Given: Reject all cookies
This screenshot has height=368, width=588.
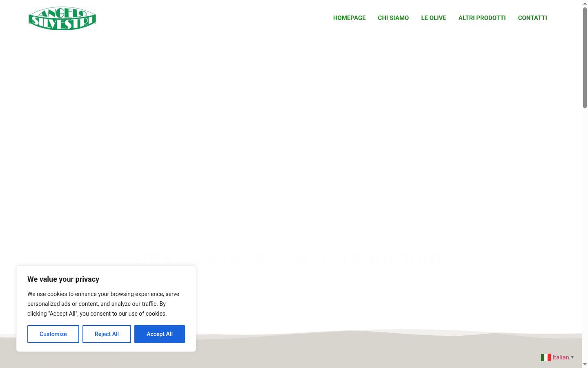Looking at the screenshot, I should (107, 334).
